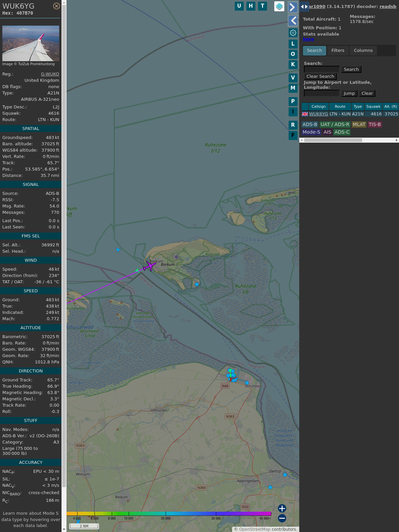
Task: Toggle the L map button
Action: pyautogui.click(x=293, y=44)
